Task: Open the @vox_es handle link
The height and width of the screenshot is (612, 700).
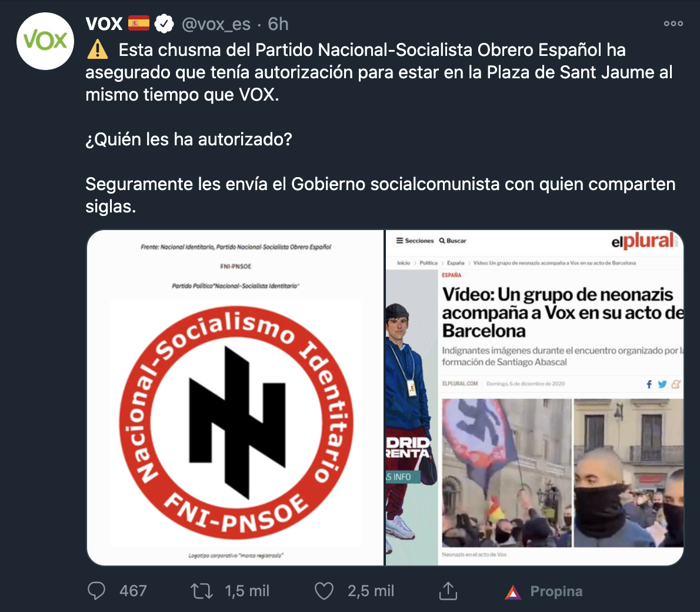Action: tap(216, 24)
